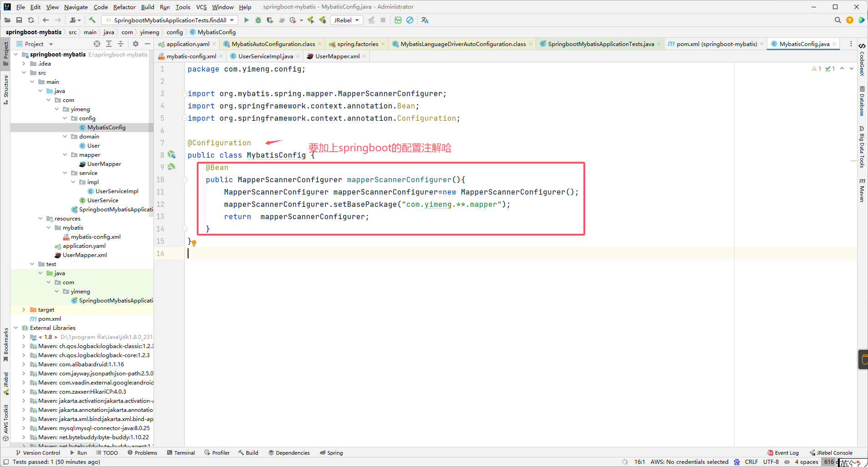868x467 pixels.
Task: Expand the target folder
Action: (24, 309)
